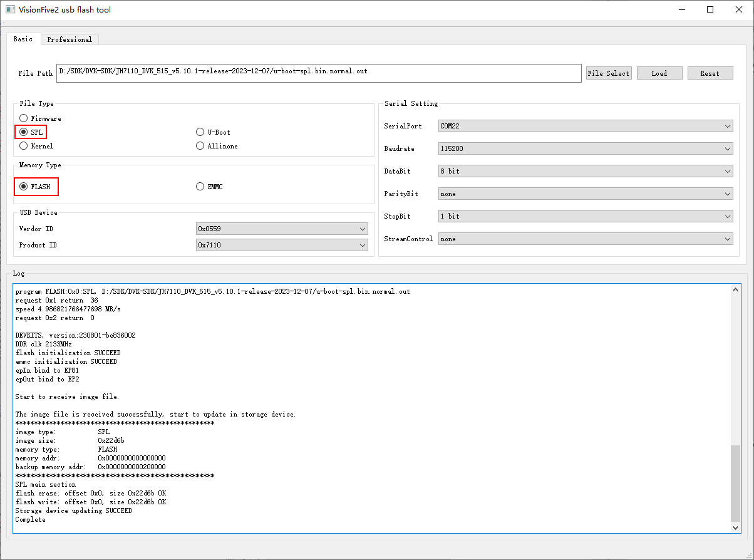The height and width of the screenshot is (560, 754).
Task: Open the Verdor ID 0x0559 dropdown
Action: click(281, 229)
